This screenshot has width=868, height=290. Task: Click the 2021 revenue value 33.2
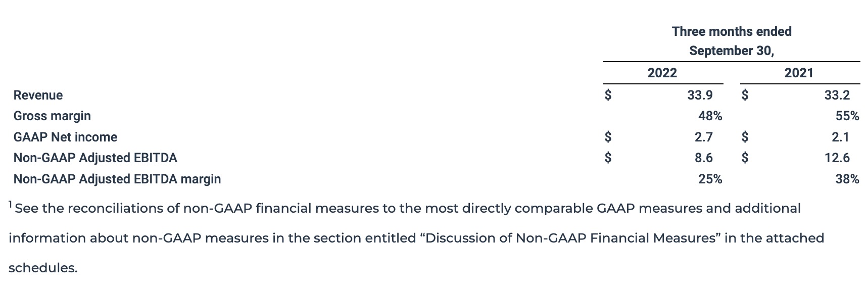click(837, 95)
